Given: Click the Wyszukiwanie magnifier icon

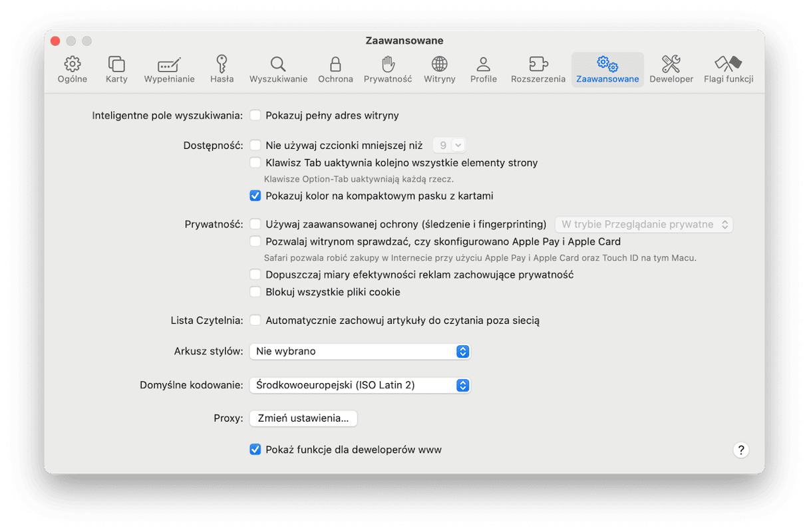Looking at the screenshot, I should point(278,65).
